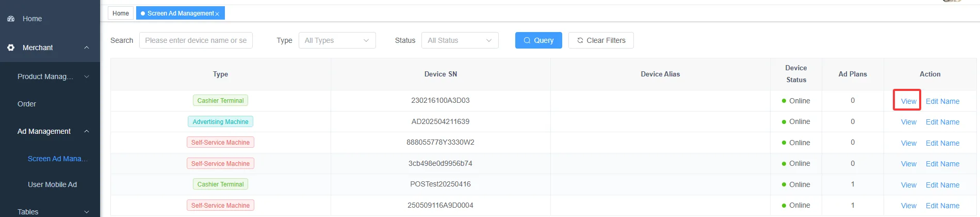This screenshot has width=980, height=217.
Task: Click Cashier Terminal tag for POSTest20250416
Action: 220,184
